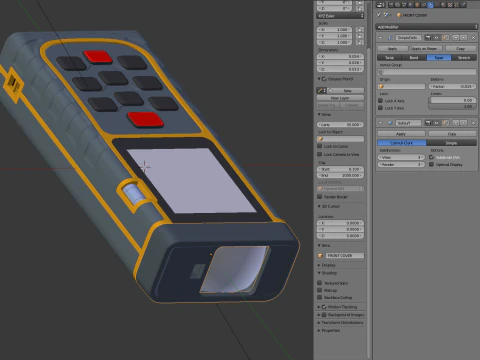Open the Modifiers wrench tab icon
This screenshot has height=360, width=480.
tap(430, 5)
